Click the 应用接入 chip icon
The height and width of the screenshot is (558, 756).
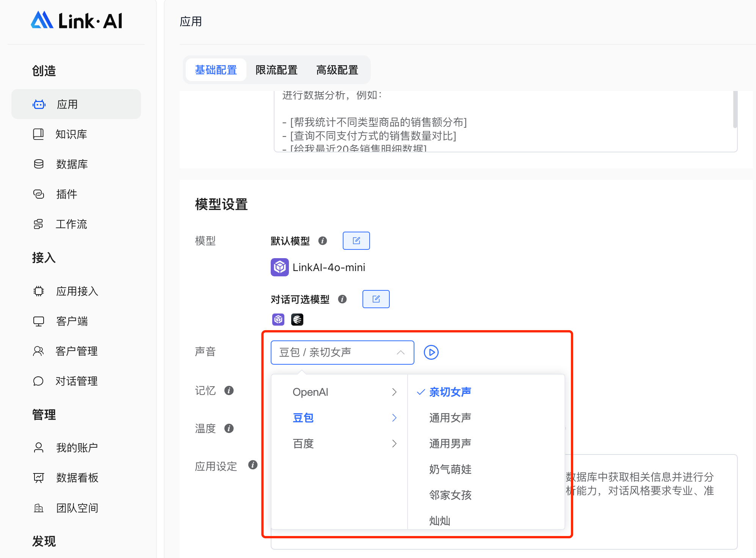39,291
